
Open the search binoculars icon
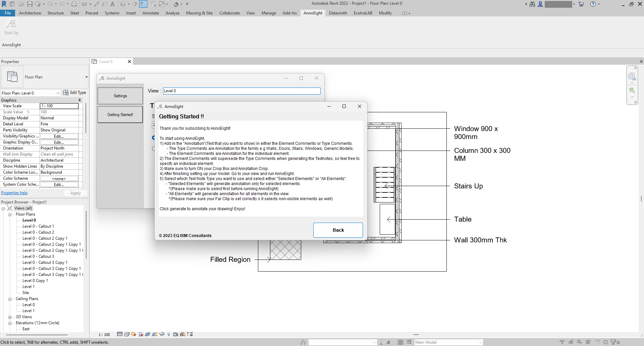532,4
